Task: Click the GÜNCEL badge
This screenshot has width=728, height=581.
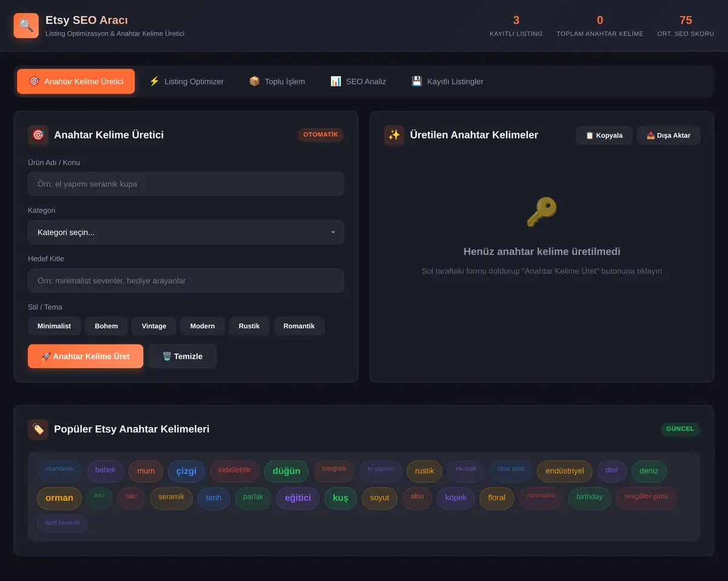Action: [x=680, y=429]
